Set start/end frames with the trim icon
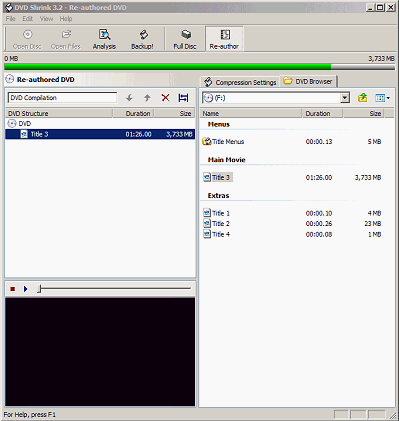 coord(183,98)
